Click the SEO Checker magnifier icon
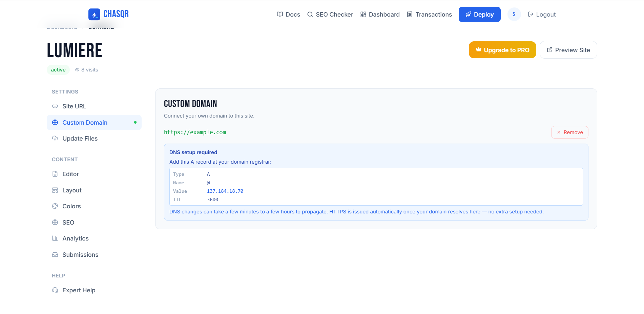The image size is (644, 314). [310, 14]
